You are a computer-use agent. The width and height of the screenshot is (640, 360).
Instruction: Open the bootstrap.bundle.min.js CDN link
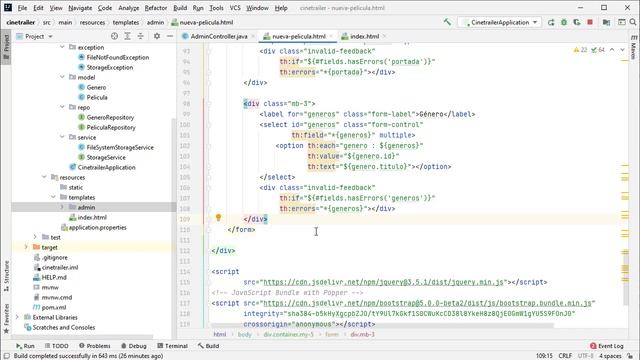click(427, 303)
